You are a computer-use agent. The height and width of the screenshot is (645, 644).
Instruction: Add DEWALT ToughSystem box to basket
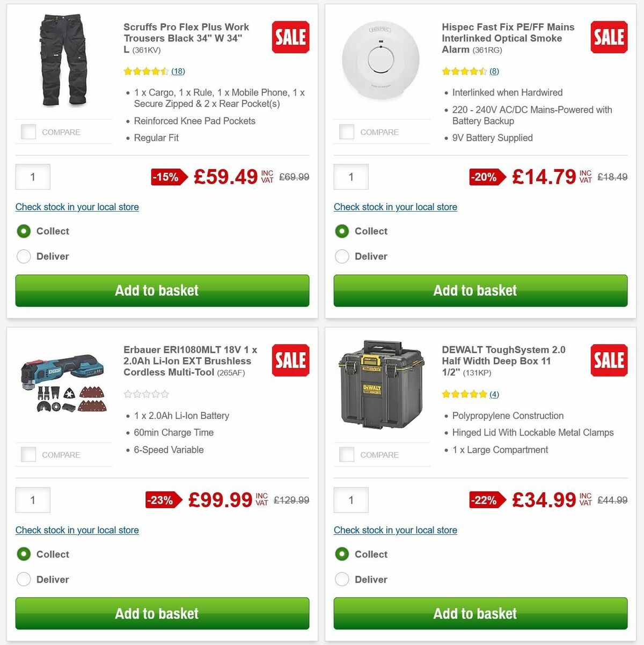(x=475, y=613)
